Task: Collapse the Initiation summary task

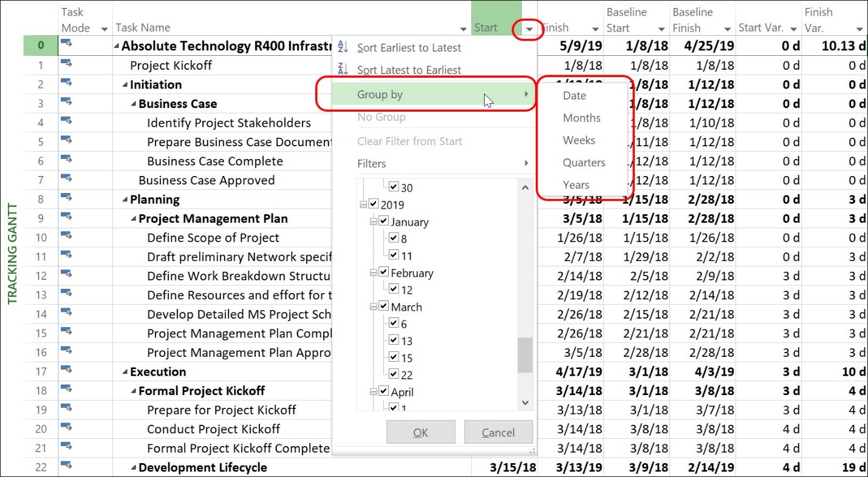Action: coord(125,85)
